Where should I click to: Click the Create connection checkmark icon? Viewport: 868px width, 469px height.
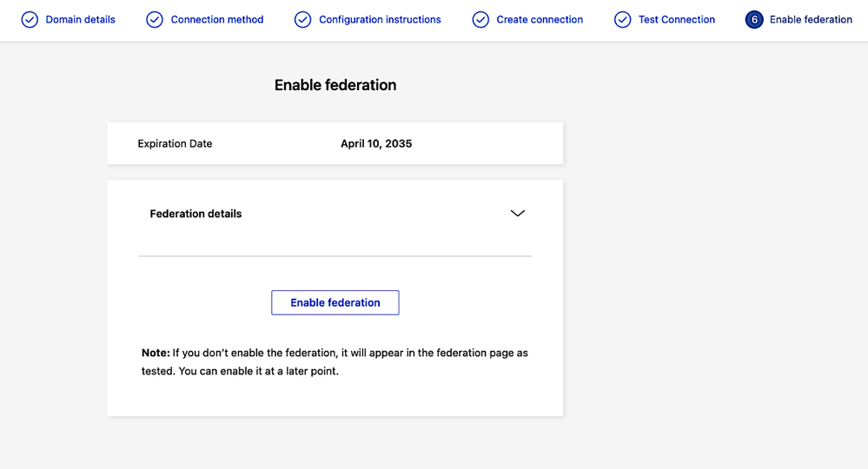pyautogui.click(x=480, y=19)
